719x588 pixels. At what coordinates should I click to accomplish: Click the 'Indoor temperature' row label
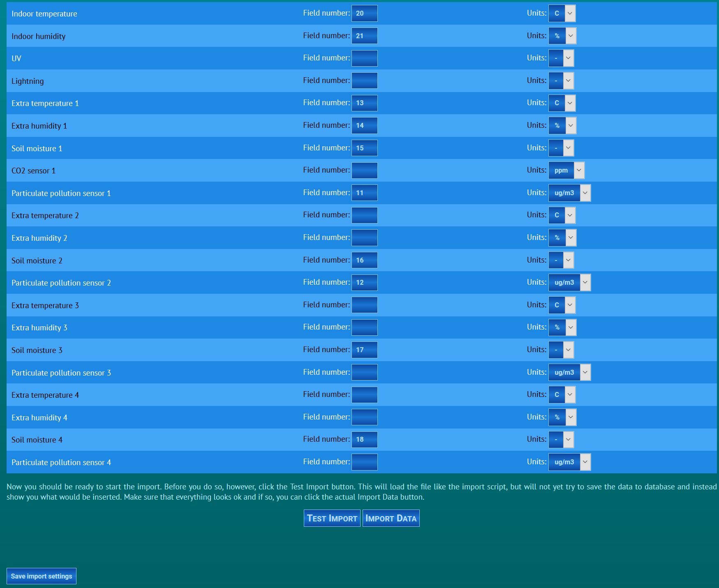(x=44, y=14)
